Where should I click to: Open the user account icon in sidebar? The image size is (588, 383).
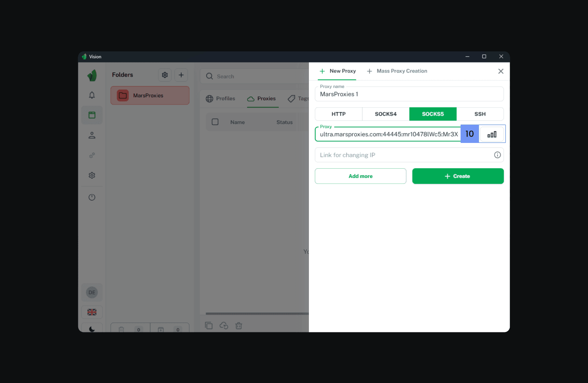click(92, 135)
